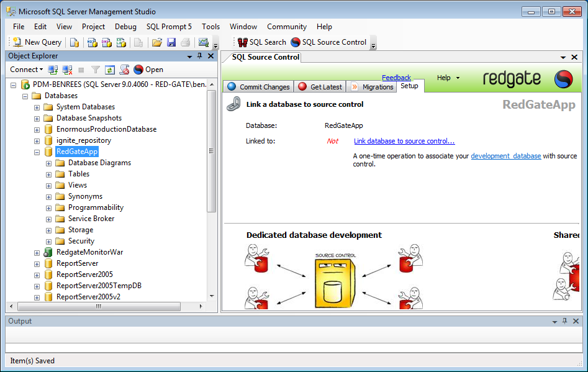Collapse the RedGateApp database node
The image size is (588, 372).
point(37,152)
